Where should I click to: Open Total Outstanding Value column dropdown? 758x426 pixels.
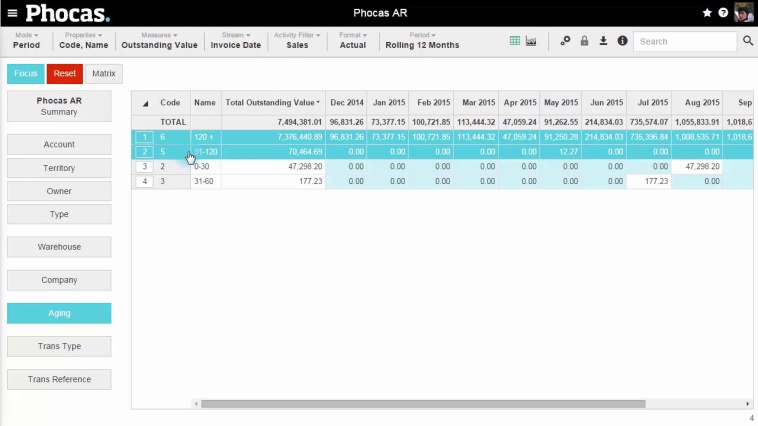pos(318,103)
